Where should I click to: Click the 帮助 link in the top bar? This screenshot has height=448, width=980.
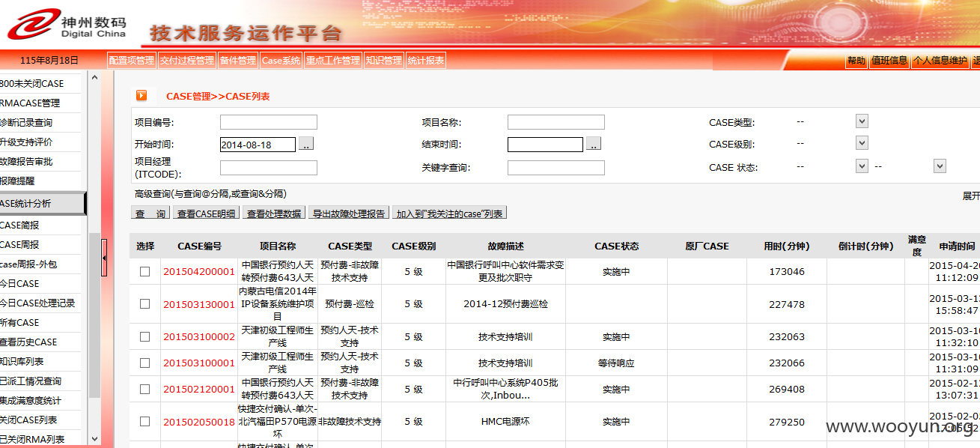(x=856, y=61)
